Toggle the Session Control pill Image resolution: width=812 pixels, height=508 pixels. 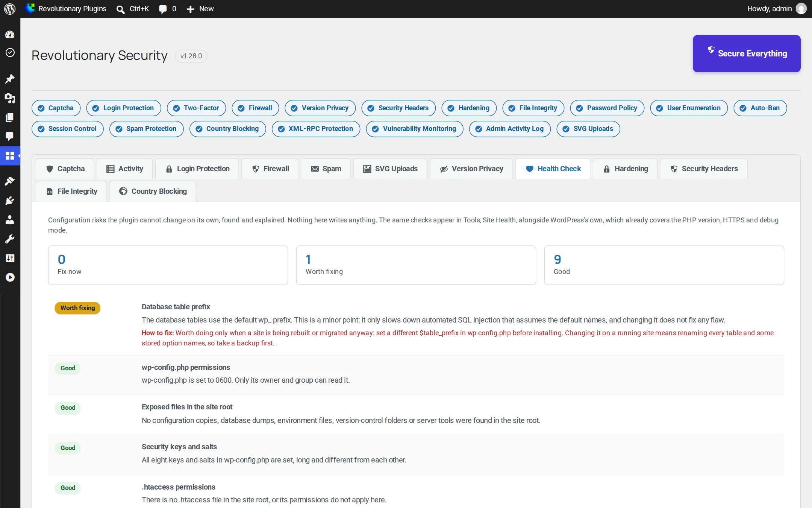point(68,129)
